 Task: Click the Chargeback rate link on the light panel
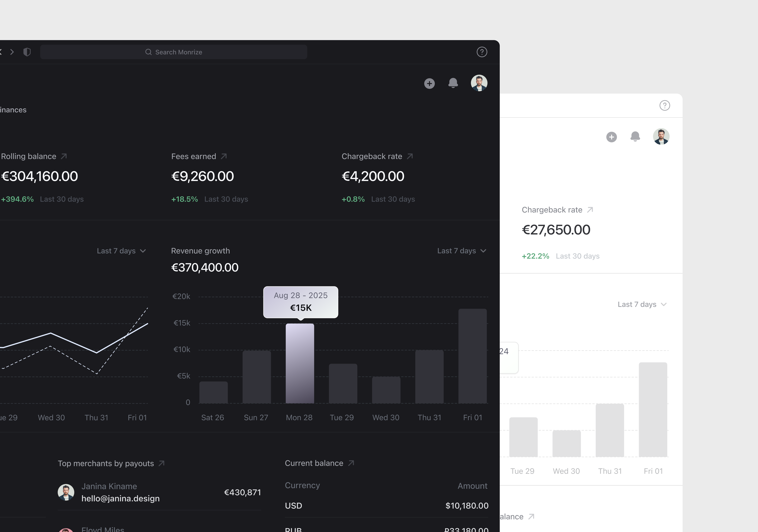point(557,210)
